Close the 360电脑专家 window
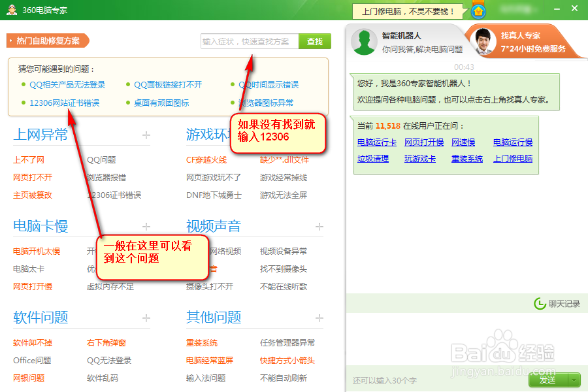The image size is (588, 392). (x=574, y=8)
